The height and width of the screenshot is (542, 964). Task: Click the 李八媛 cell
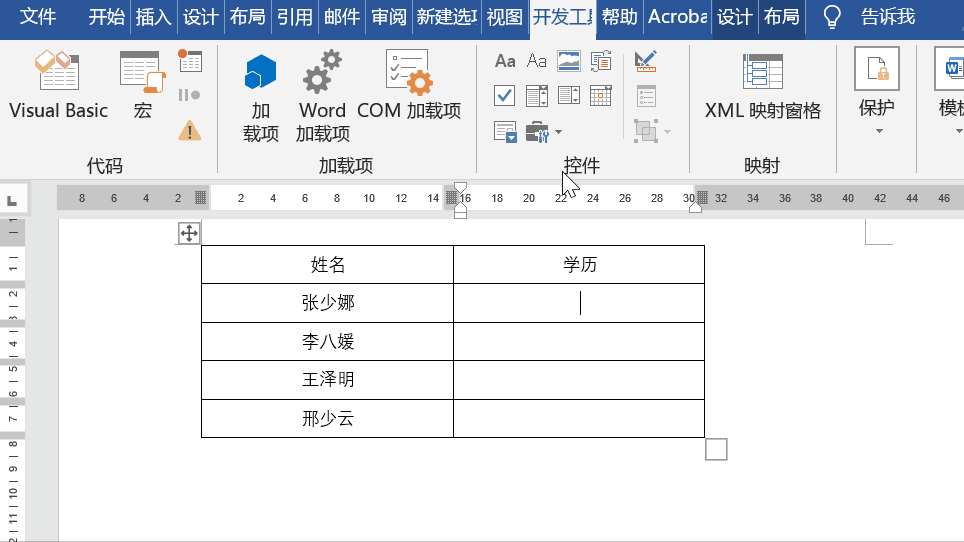pyautogui.click(x=328, y=342)
